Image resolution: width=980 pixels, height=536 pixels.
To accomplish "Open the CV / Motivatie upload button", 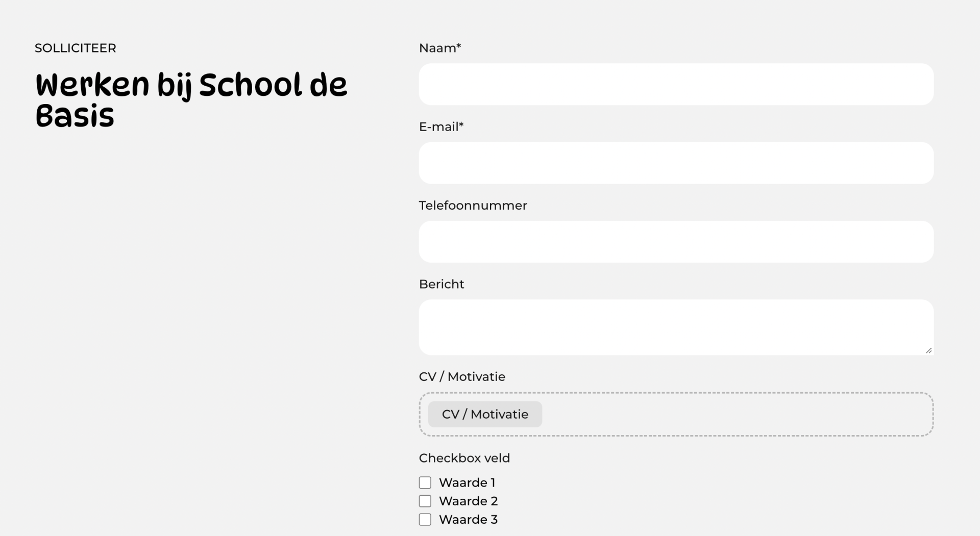I will pos(485,414).
